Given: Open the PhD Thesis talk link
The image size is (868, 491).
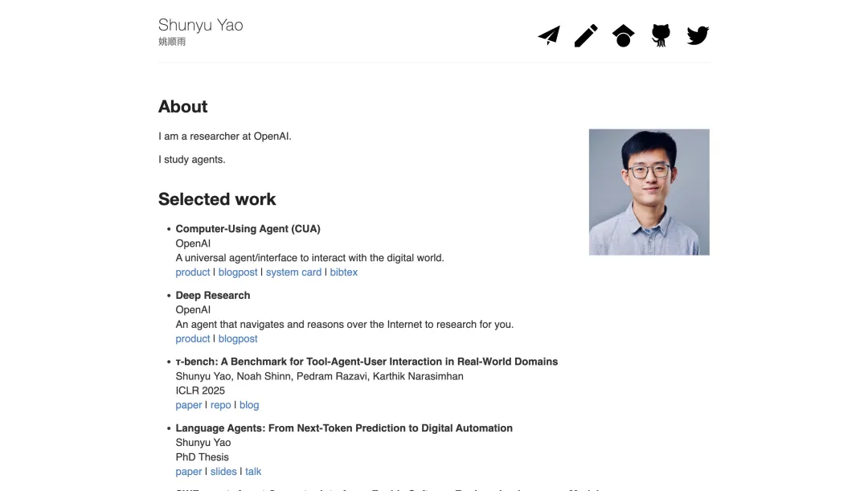Looking at the screenshot, I should pyautogui.click(x=253, y=472).
